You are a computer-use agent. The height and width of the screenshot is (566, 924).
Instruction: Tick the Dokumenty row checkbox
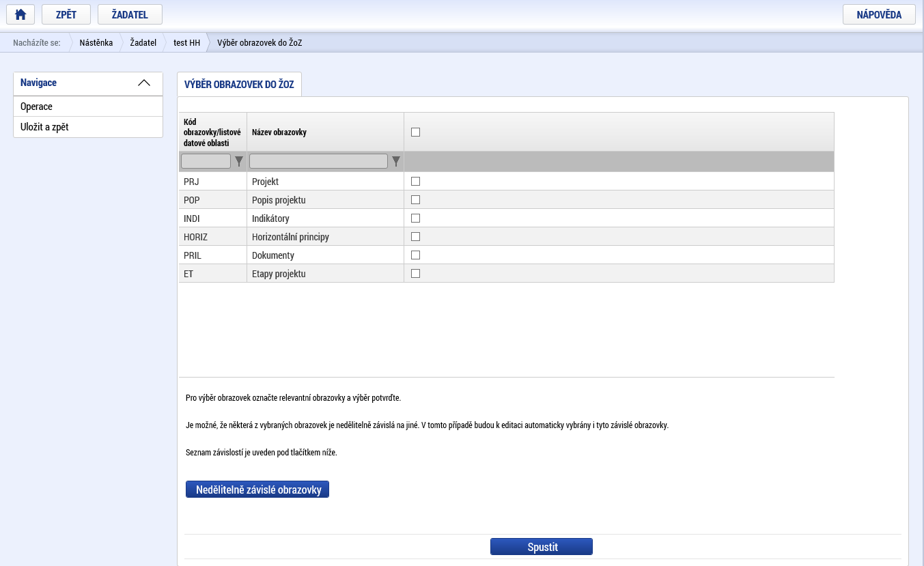415,255
